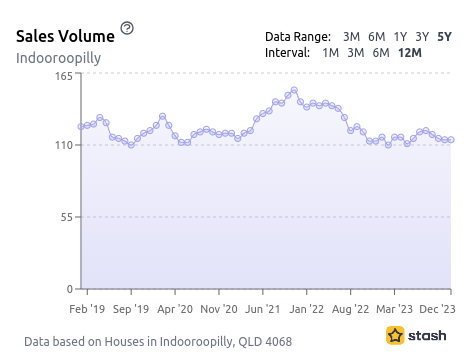Screen dimensions: 472x363
Task: Click the last data point at Dec '23
Action: (x=451, y=140)
